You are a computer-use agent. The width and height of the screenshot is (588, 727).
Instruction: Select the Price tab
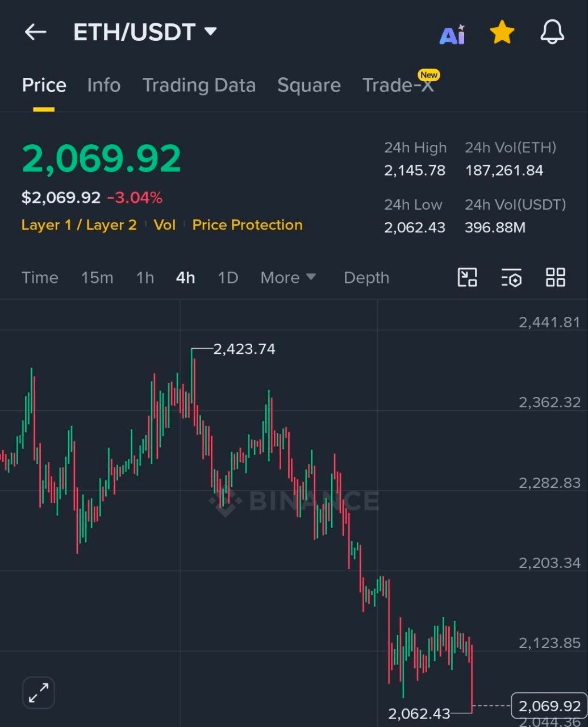(x=44, y=85)
